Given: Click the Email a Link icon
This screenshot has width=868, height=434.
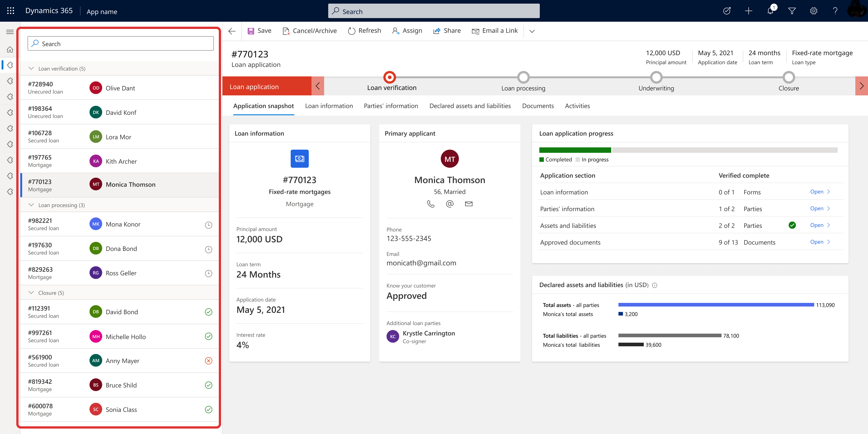Looking at the screenshot, I should point(475,31).
